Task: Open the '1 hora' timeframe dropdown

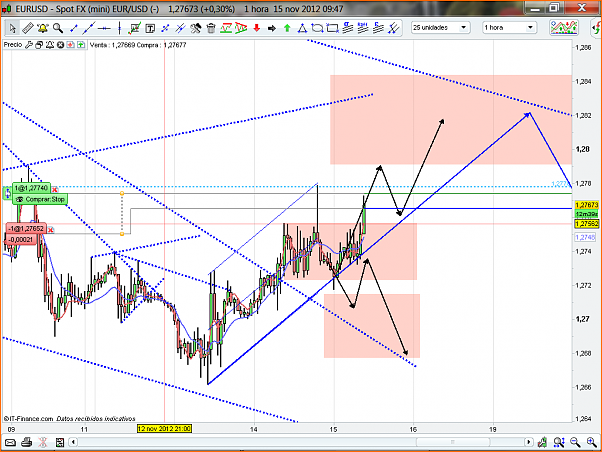Action: (x=509, y=28)
